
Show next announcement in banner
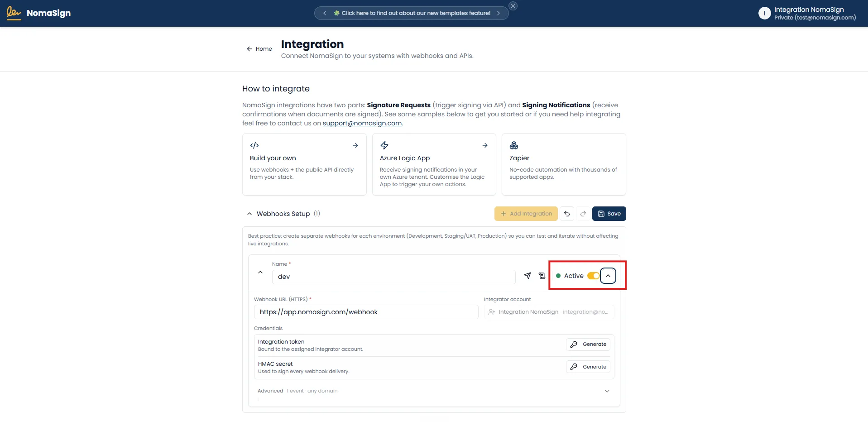pos(499,13)
